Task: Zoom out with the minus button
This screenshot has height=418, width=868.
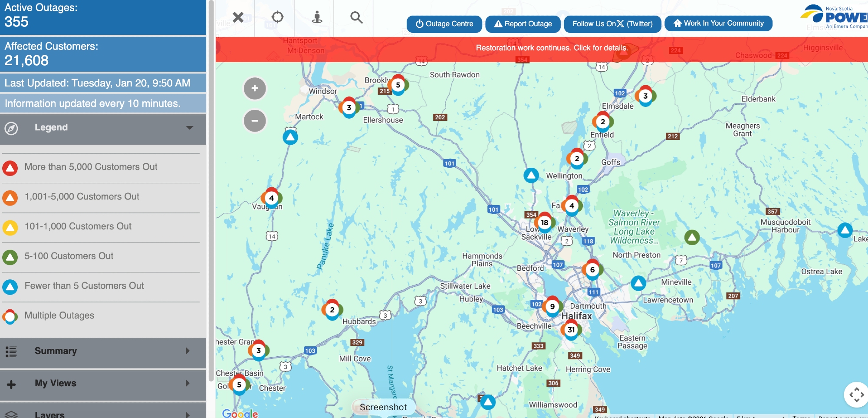Action: (255, 121)
